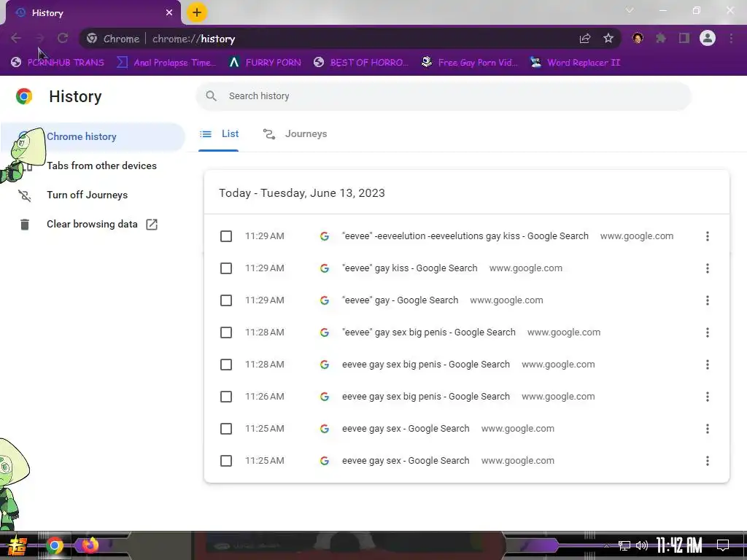Tick the 11:28 AM "eevee" quoted search checkbox
This screenshot has width=747, height=560.
click(x=226, y=332)
